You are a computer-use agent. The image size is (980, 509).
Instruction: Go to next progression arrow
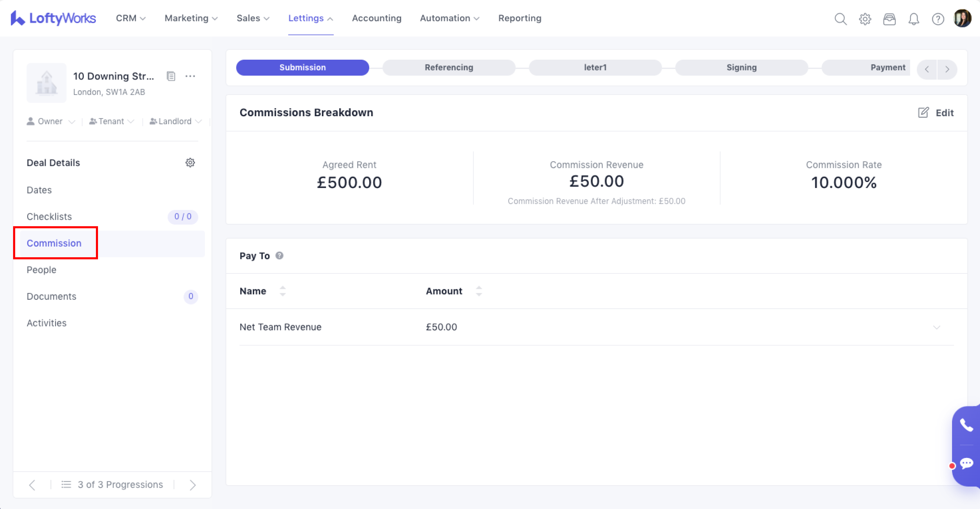[x=193, y=485]
